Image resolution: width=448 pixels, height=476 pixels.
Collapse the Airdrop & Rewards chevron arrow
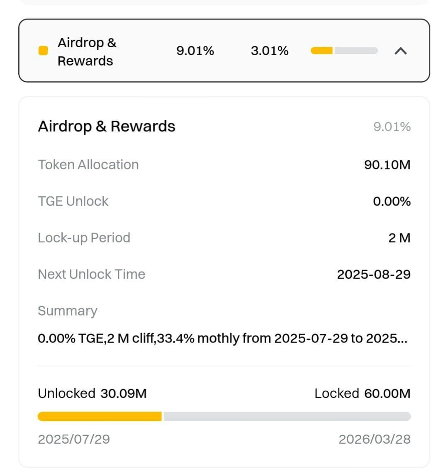coord(400,51)
